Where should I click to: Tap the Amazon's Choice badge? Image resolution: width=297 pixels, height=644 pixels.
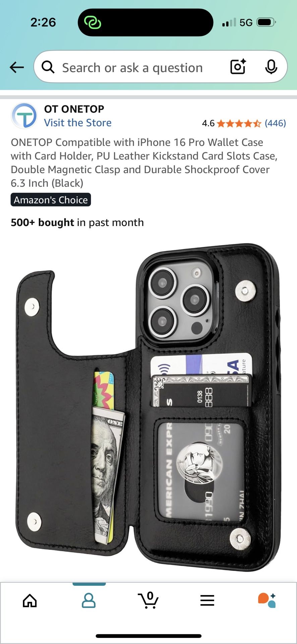coord(51,200)
